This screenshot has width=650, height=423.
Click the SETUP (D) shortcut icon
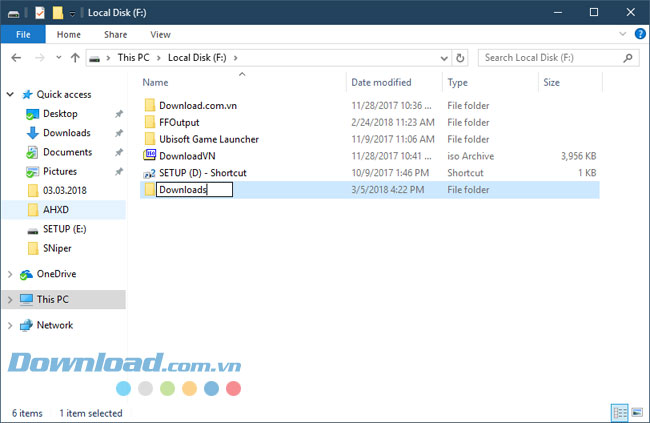tap(150, 173)
